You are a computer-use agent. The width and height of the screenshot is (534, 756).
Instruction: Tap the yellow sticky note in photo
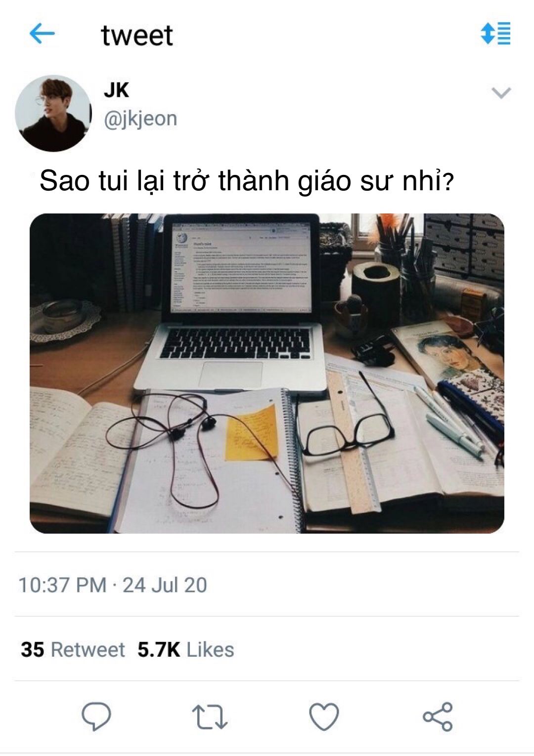(x=251, y=432)
